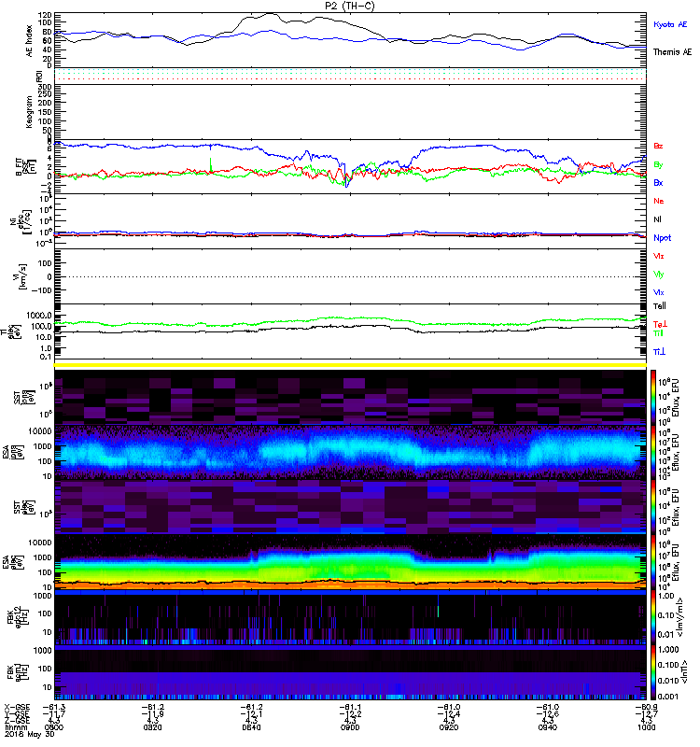Click the hhmm row label
Viewport: 700px width, 747px height.
[x=16, y=727]
